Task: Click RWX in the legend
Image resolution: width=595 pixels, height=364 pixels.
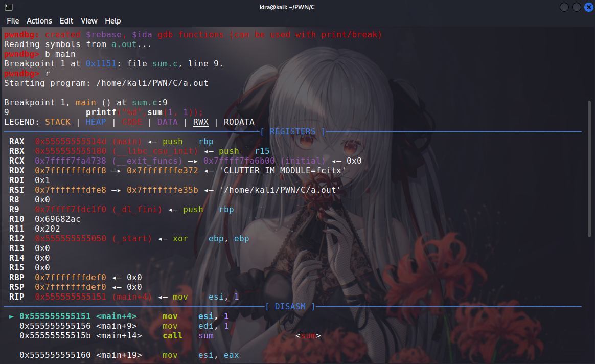Action: point(201,122)
